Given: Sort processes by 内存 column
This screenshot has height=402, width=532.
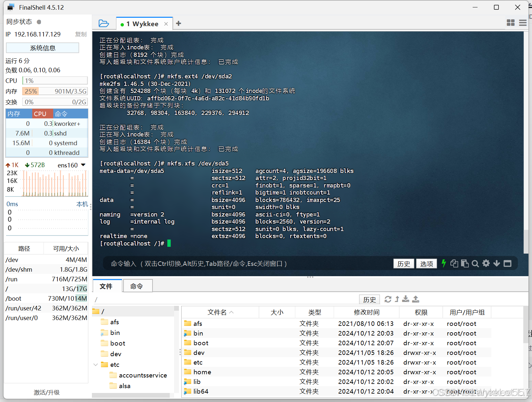Looking at the screenshot, I should (x=19, y=114).
